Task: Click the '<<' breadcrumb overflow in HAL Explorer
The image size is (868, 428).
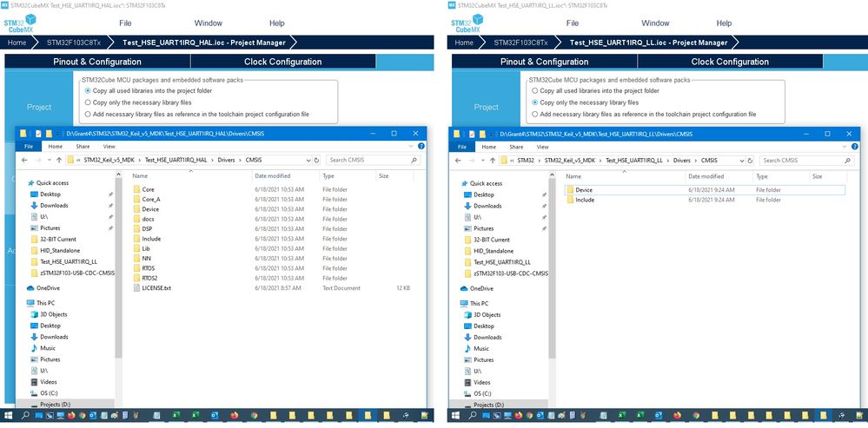Action: coord(78,160)
